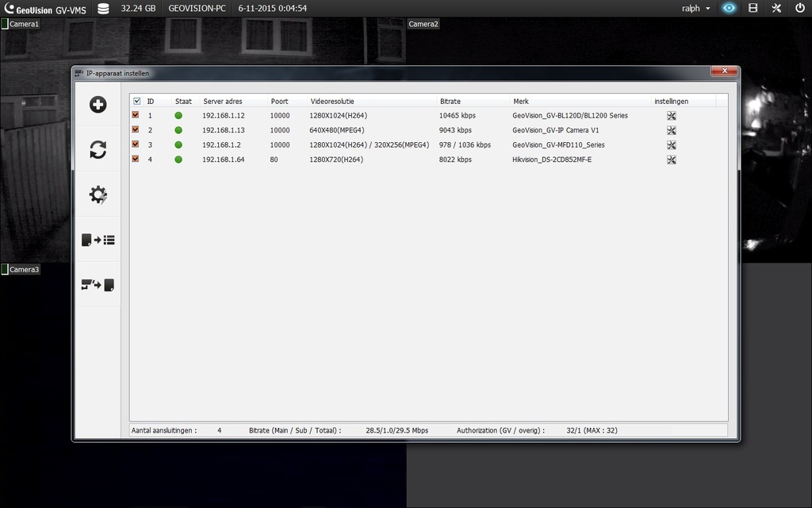Select the row with address 192.168.1.64
The image size is (812, 508).
pos(223,160)
